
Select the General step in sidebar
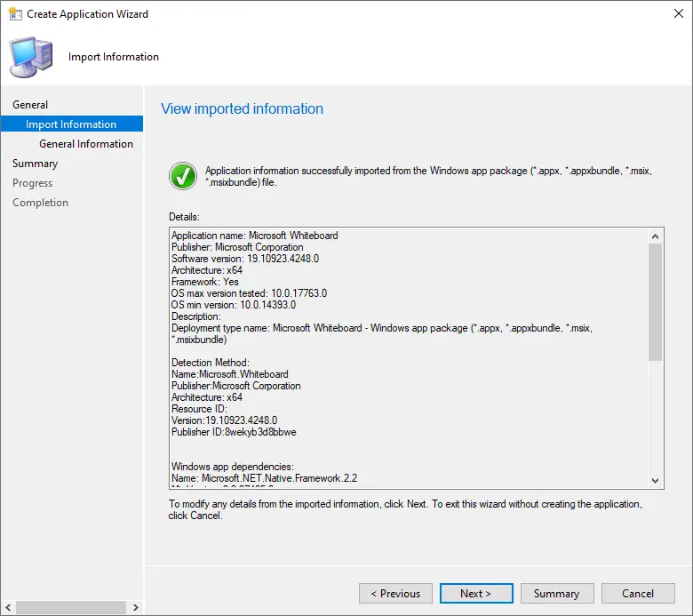[30, 105]
